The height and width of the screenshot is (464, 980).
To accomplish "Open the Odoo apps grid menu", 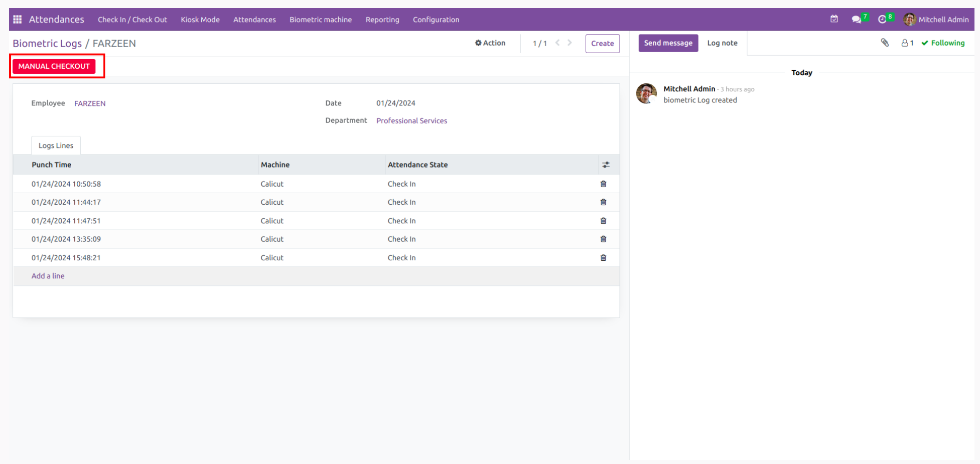I will click(x=17, y=19).
